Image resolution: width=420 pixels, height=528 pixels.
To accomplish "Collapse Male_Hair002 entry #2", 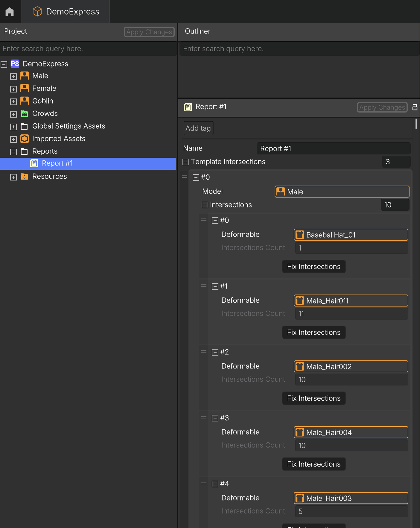I will click(215, 352).
